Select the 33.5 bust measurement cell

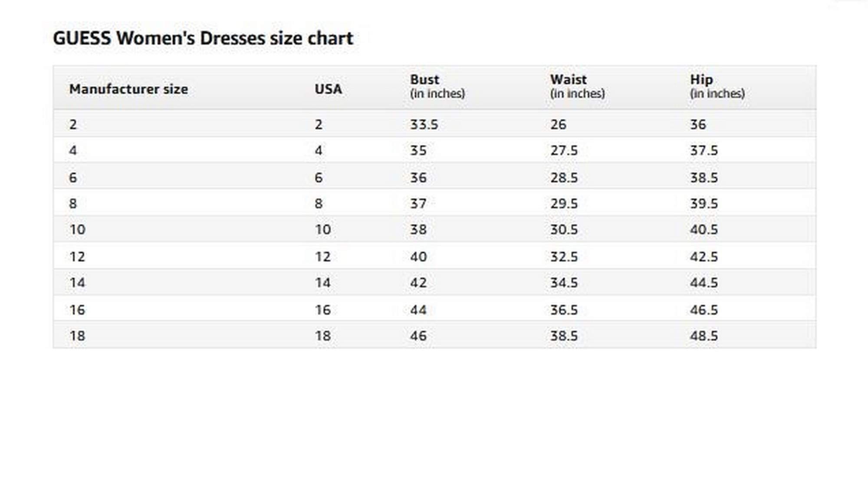pyautogui.click(x=424, y=125)
